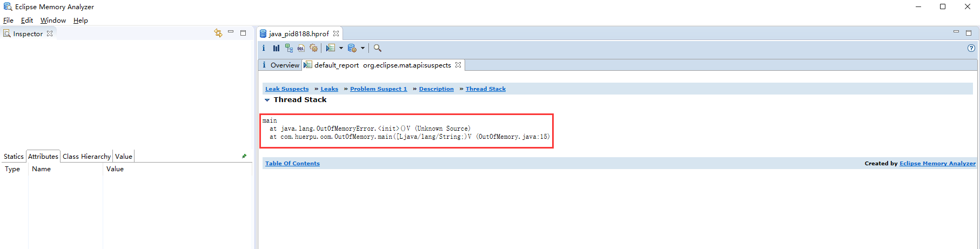Screen dimensions: 980x249
Task: Pin the Inspector attributes pane
Action: pos(244,156)
